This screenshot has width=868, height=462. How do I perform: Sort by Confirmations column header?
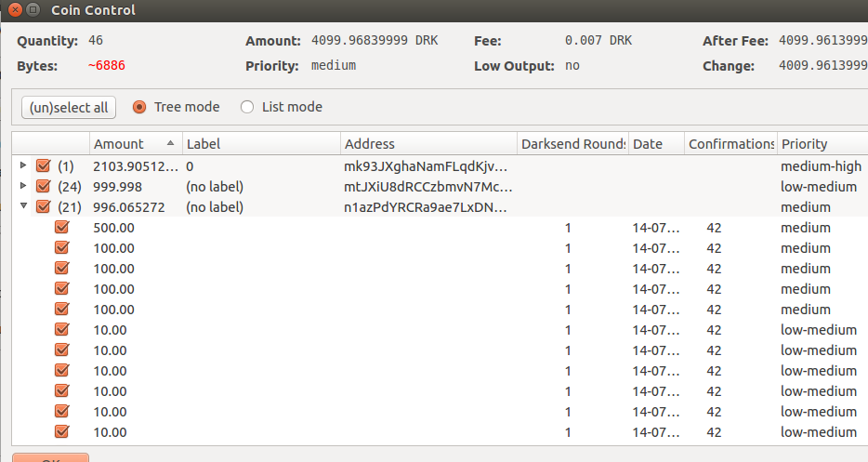click(730, 144)
